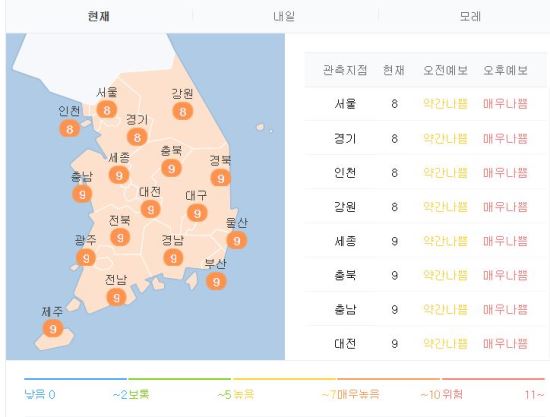Select the 현재 (current) tab

tap(99, 16)
